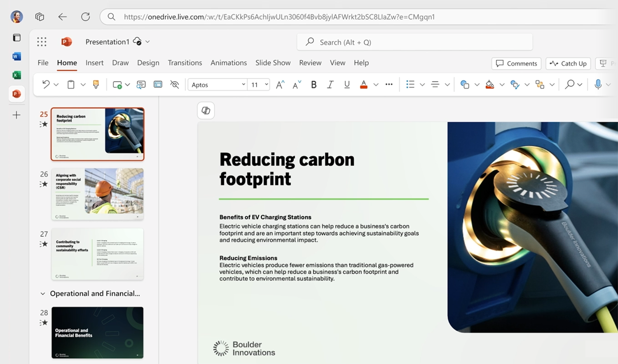Select slide 26 corporate social responsibility thumbnail
This screenshot has height=364, width=618.
[x=98, y=194]
